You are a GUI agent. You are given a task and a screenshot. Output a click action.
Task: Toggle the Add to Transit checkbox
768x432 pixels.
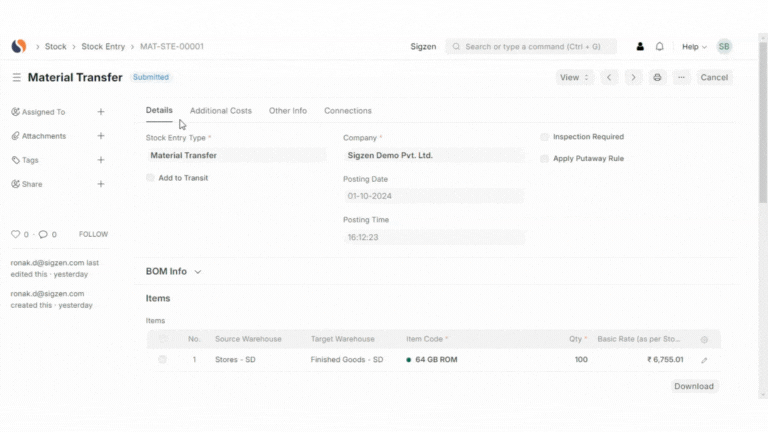(151, 178)
